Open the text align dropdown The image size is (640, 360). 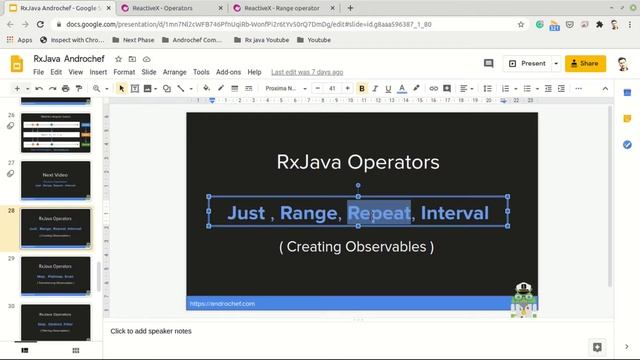[466, 89]
